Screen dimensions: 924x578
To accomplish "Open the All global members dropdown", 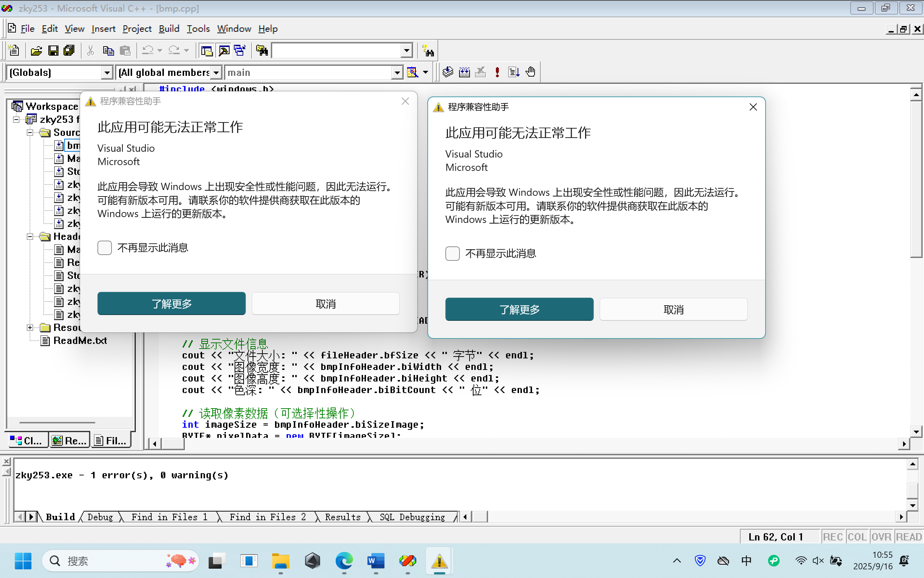I will pos(216,73).
